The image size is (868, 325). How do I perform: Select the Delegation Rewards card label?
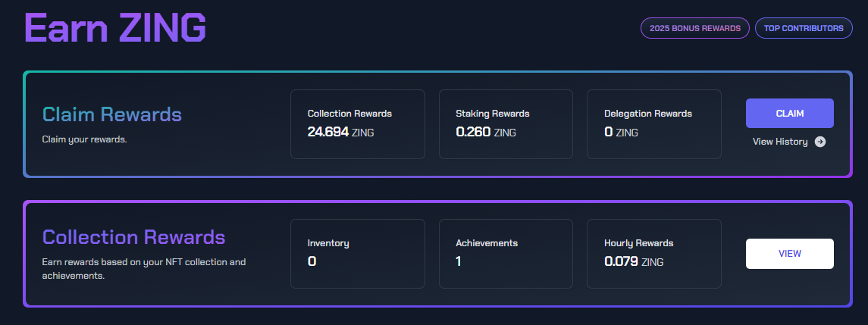tap(647, 114)
